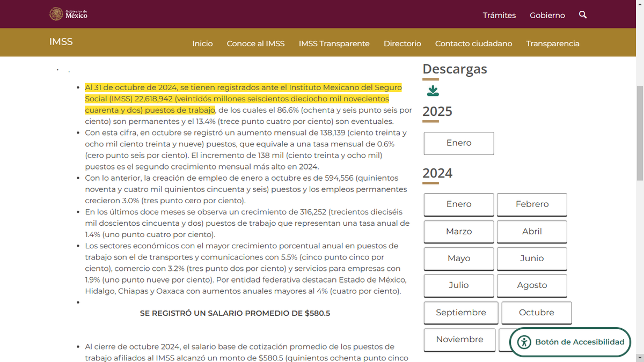
Task: Click the green download icon under Descargas
Action: [x=433, y=91]
